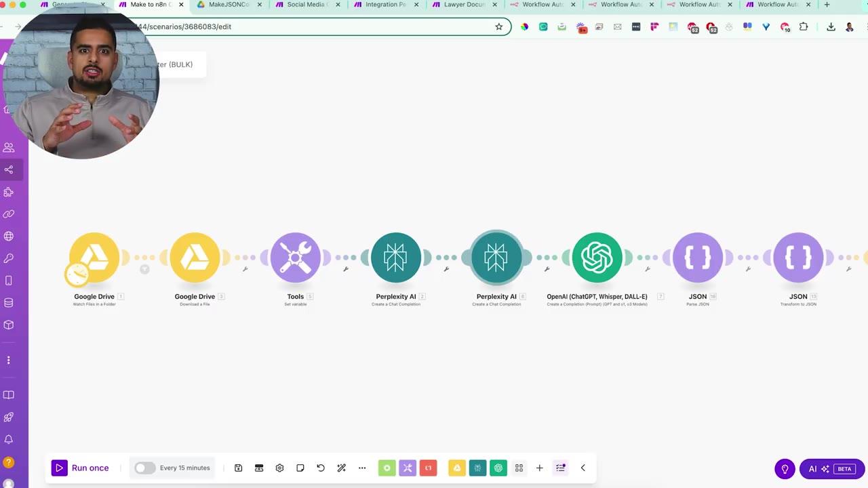Open the OpenAI Create a Completion module
This screenshot has height=488, width=868.
(x=597, y=258)
